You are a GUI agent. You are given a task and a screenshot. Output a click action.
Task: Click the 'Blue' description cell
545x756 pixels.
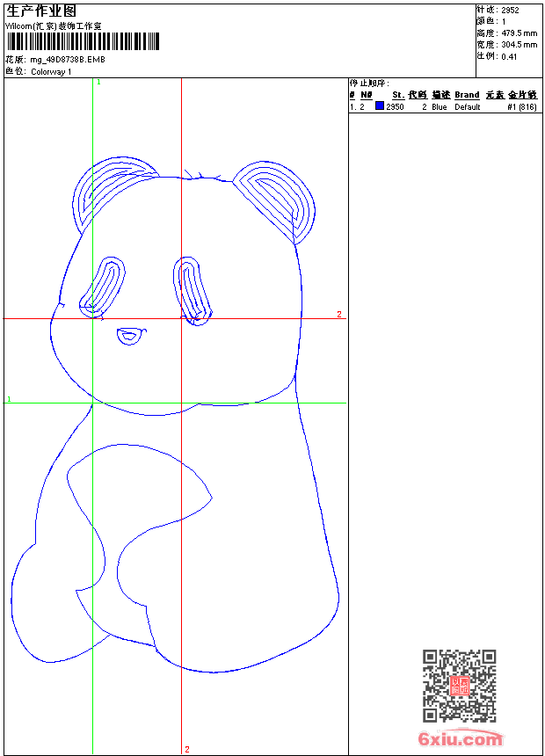[440, 107]
